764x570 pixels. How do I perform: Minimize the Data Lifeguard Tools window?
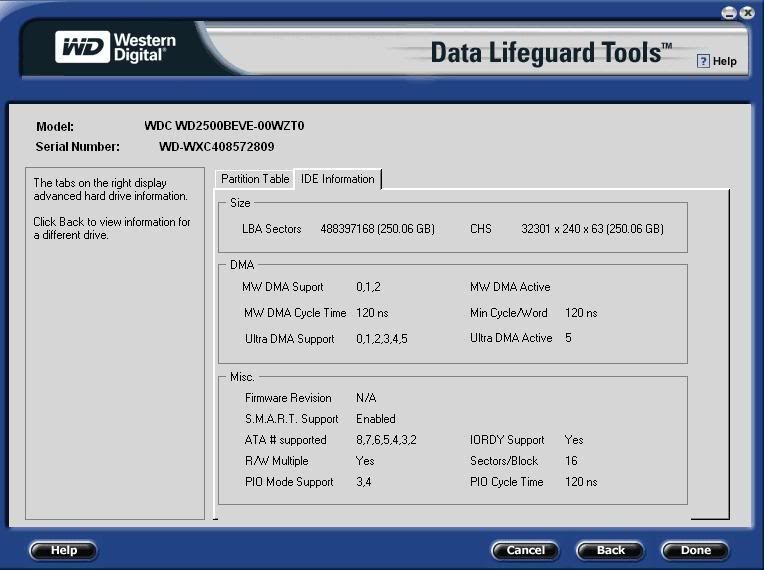729,13
